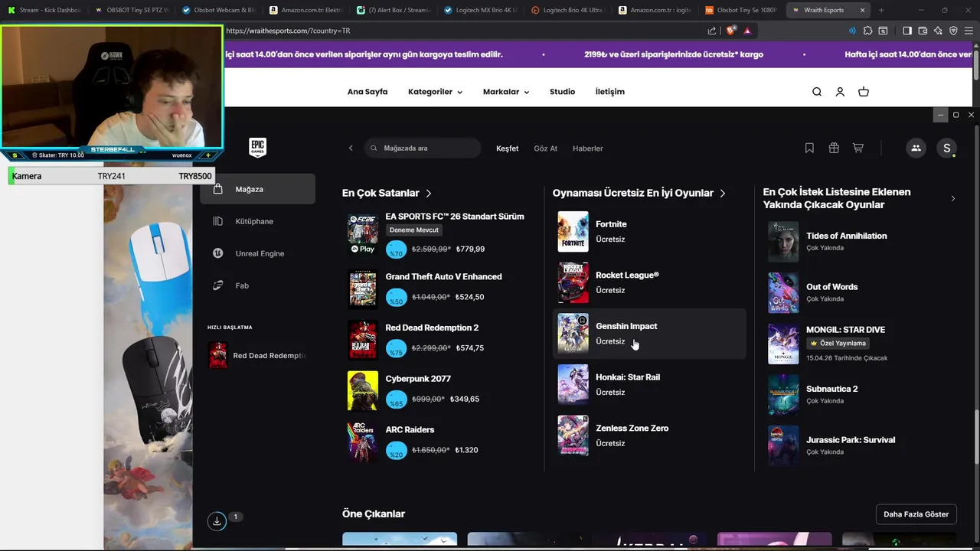Open the Epic Games shopping cart icon
This screenshot has width=980, height=551.
click(x=858, y=148)
